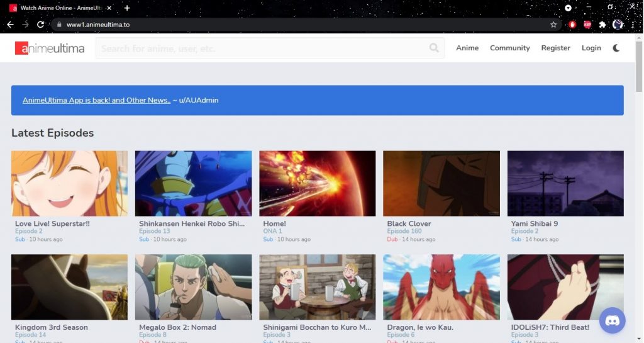Open Kingdom 3rd Season thumbnail
The width and height of the screenshot is (644, 343).
point(69,287)
